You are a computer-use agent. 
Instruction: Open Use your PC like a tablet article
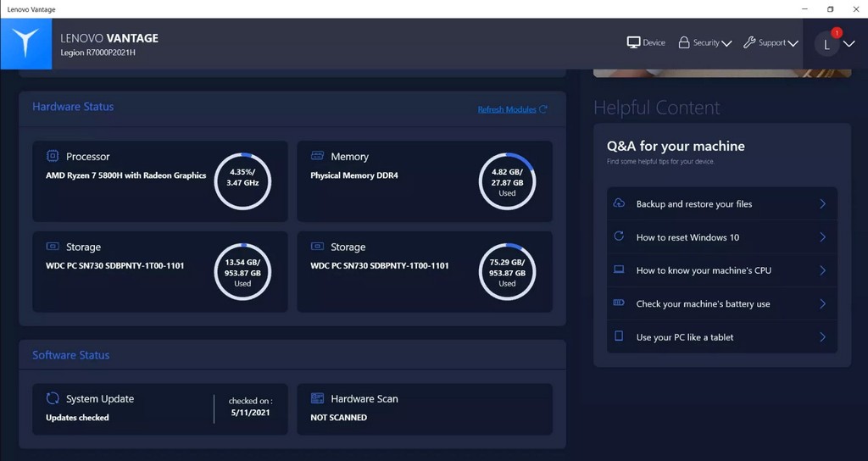coord(722,336)
